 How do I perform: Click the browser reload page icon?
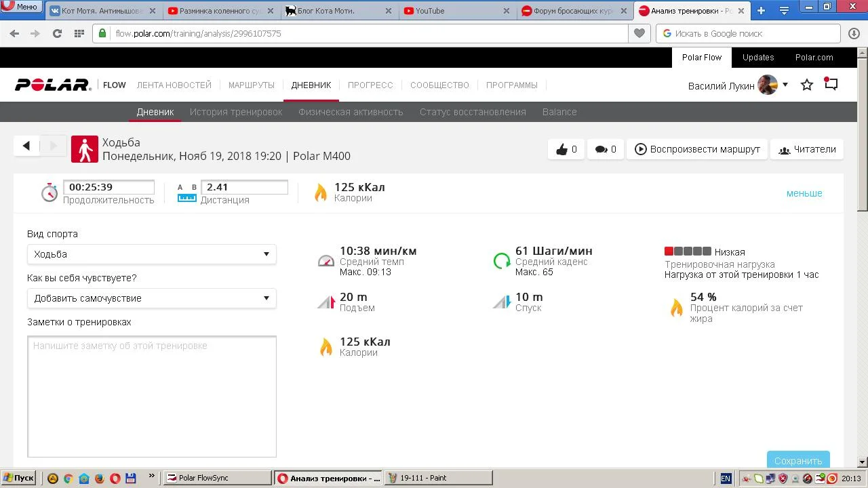point(57,33)
